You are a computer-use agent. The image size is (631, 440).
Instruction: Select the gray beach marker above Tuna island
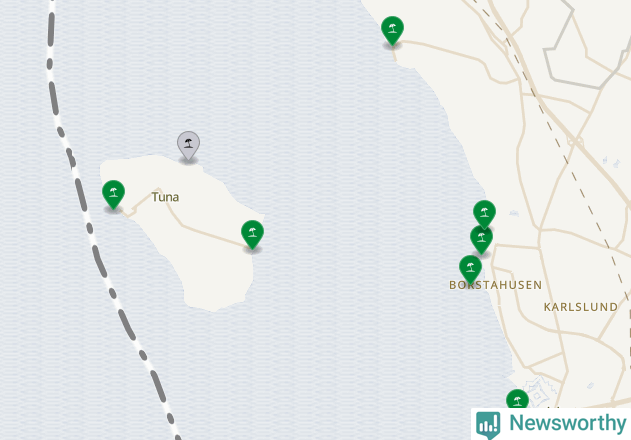[188, 145]
